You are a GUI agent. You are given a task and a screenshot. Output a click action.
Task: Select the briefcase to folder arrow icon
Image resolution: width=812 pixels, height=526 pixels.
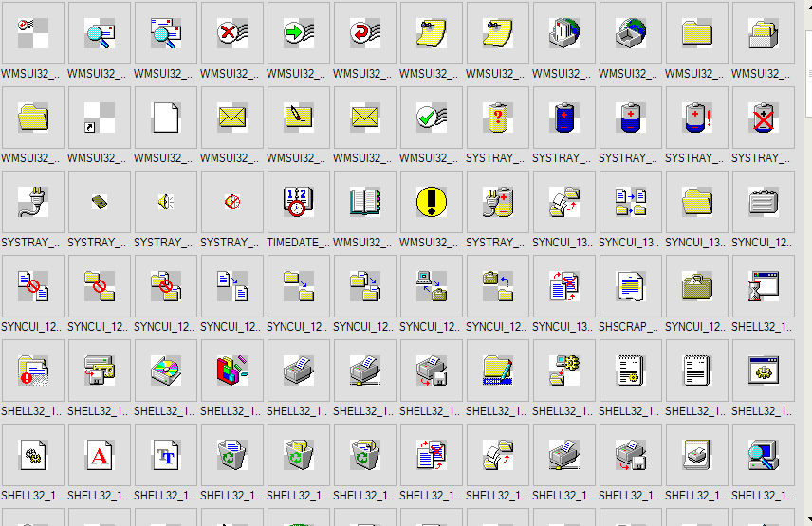498,286
